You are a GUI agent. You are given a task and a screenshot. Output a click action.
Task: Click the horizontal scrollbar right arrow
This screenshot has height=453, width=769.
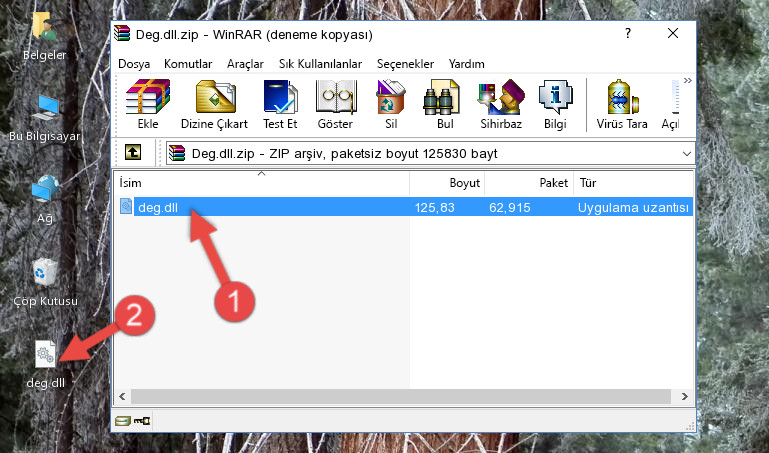point(684,397)
